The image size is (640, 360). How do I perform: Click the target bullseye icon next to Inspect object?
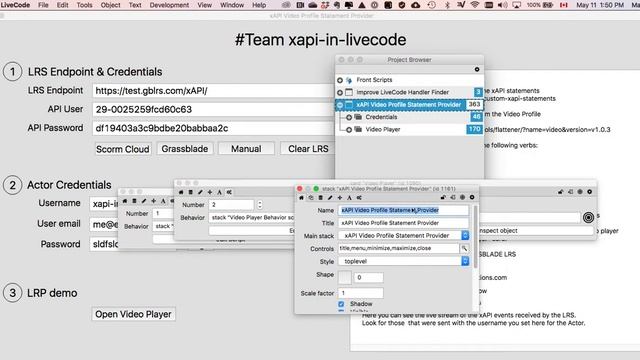point(588,218)
